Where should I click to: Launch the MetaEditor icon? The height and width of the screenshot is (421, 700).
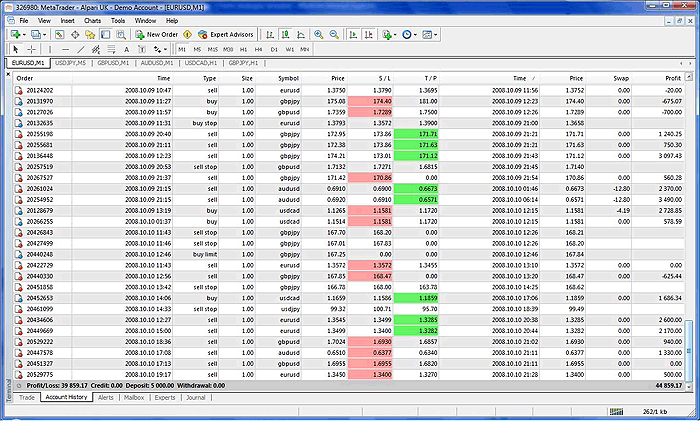tap(188, 34)
